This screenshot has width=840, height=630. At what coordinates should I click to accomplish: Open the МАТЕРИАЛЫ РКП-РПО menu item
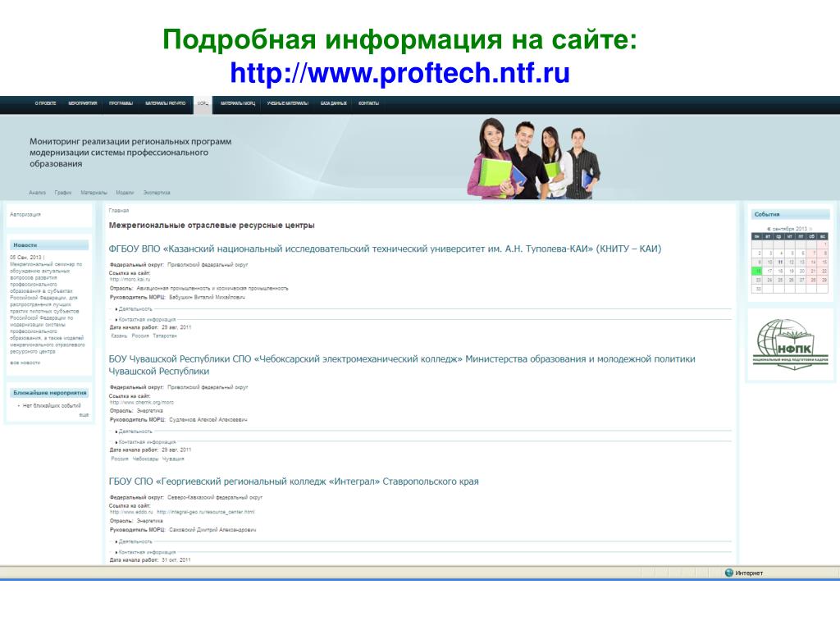click(165, 103)
